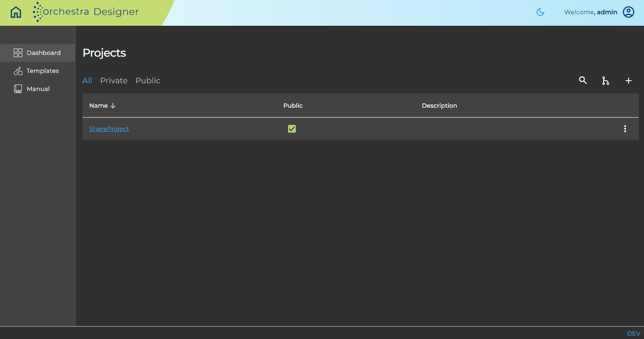644x339 pixels.
Task: Click the Description column header
Action: [x=439, y=106]
